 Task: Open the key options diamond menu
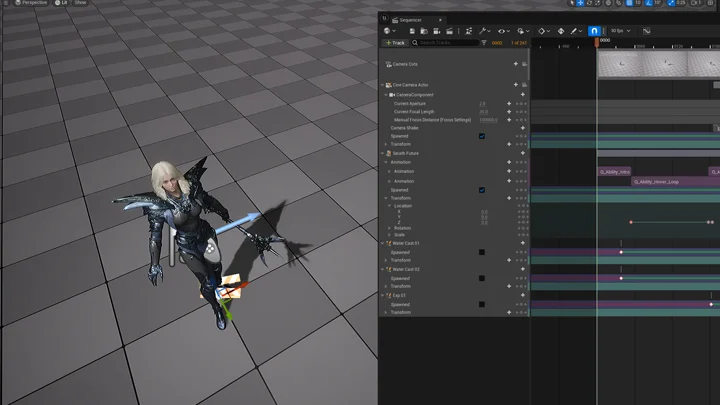click(544, 31)
